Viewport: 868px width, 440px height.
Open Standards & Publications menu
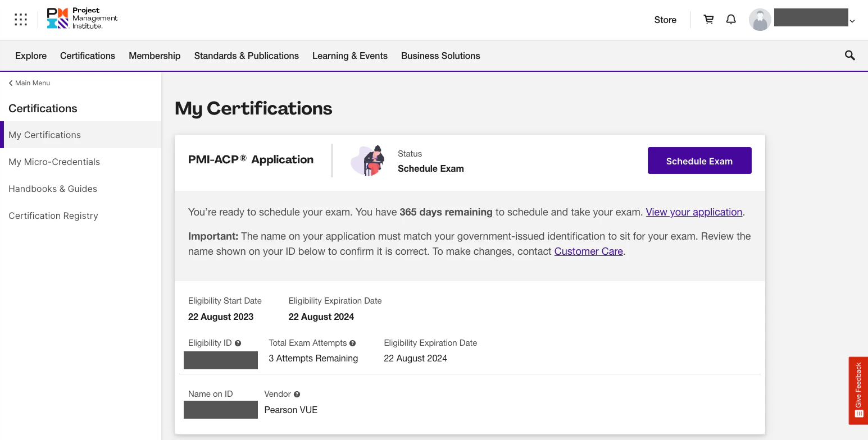point(247,56)
